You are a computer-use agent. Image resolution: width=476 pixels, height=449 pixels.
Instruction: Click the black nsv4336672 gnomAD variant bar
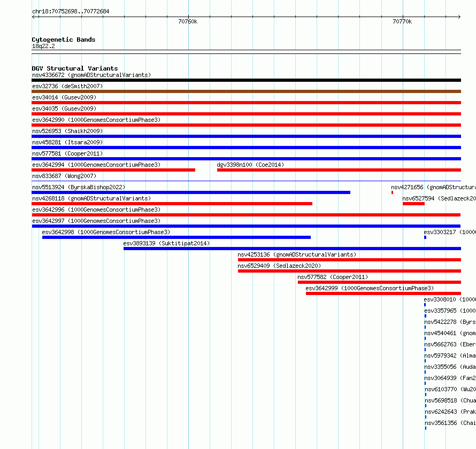tap(246, 80)
